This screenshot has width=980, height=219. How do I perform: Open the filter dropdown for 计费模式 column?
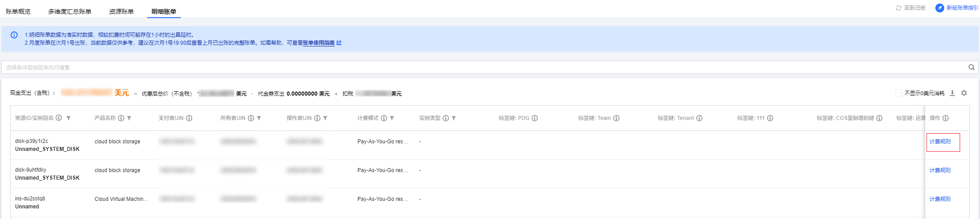click(x=392, y=118)
